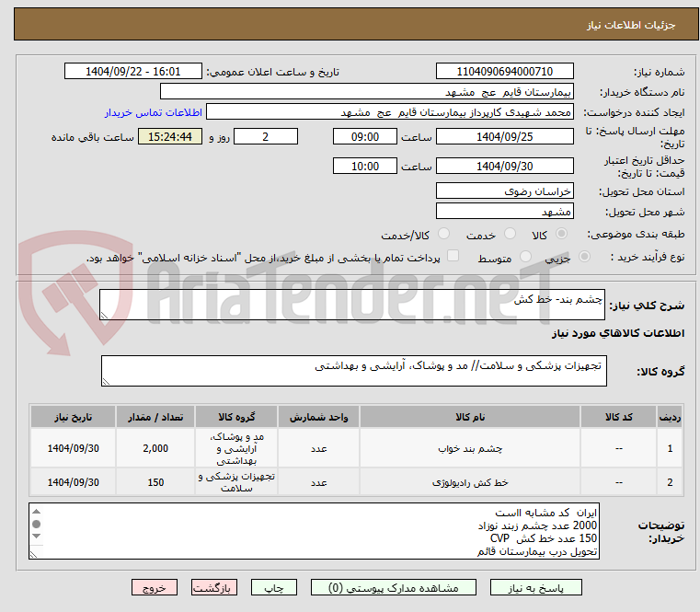
Task: Click the province field خراسان رضوی
Action: tap(504, 191)
